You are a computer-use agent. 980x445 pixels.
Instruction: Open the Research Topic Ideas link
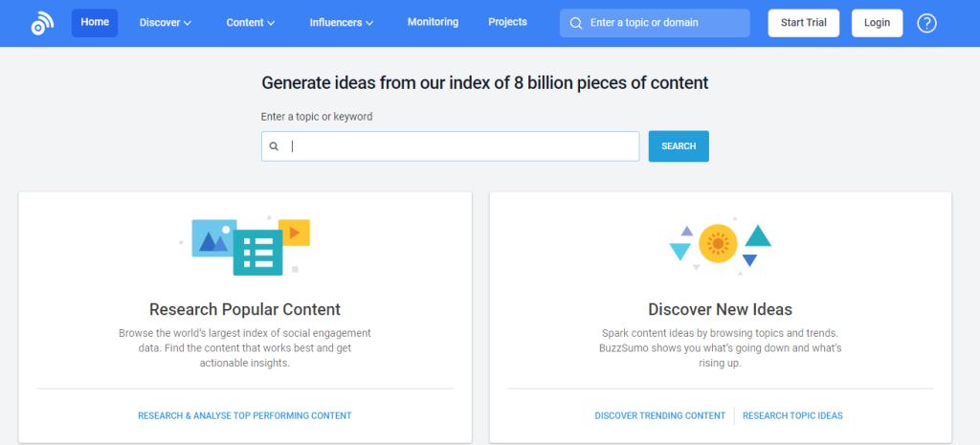(792, 415)
